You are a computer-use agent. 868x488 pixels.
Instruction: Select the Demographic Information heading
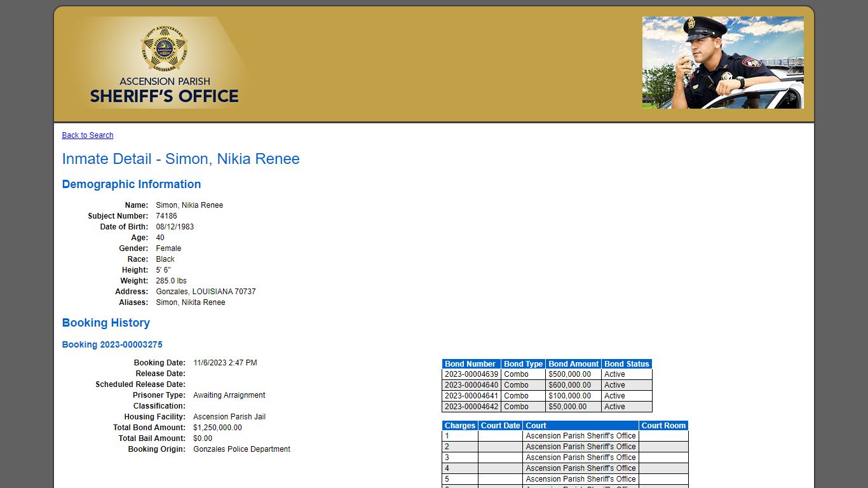(132, 184)
